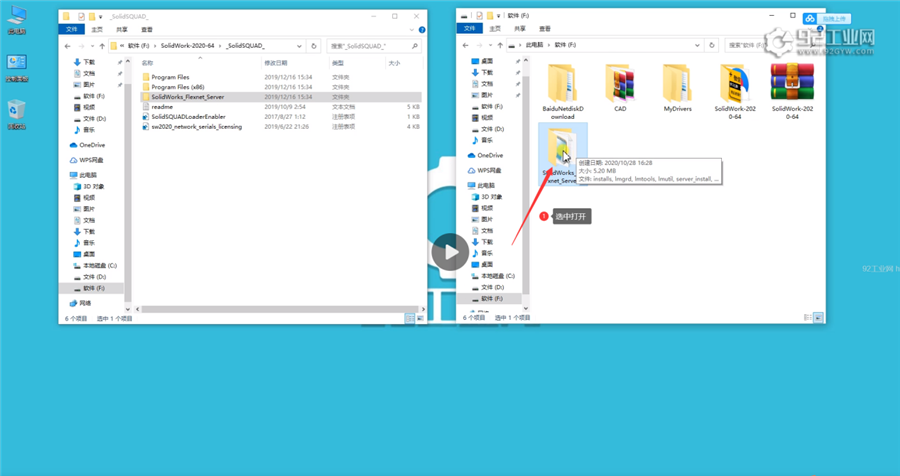Open 主页 tab in _SolidSQUAD_ window
This screenshot has height=476, width=900.
(x=97, y=29)
